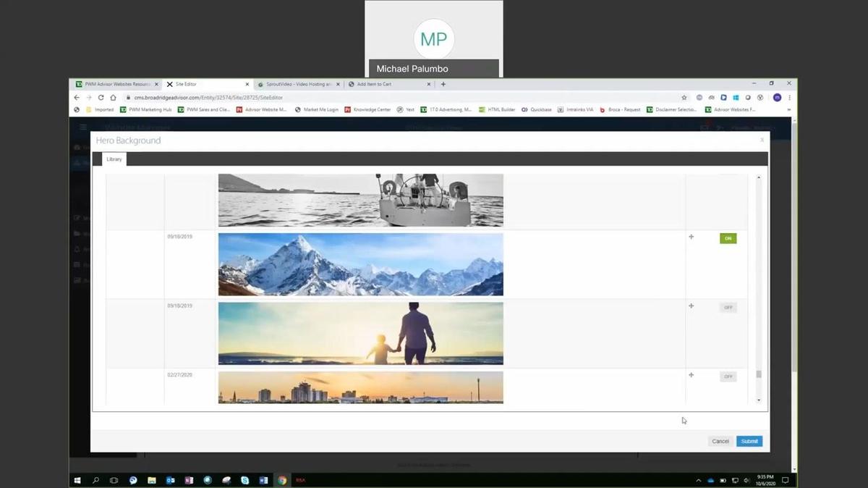This screenshot has width=868, height=488.
Task: Click the Cancel button
Action: [x=720, y=441]
